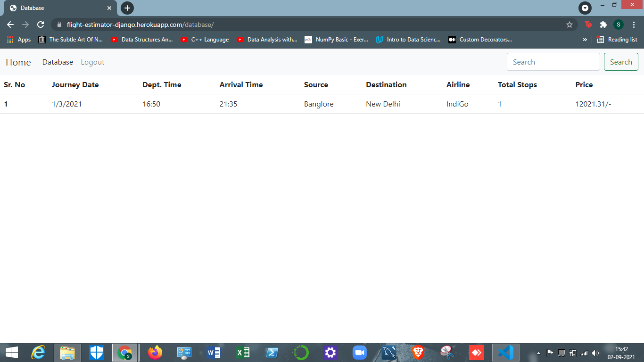The height and width of the screenshot is (362, 644).
Task: Open the green S profile avatar
Action: (x=619, y=25)
